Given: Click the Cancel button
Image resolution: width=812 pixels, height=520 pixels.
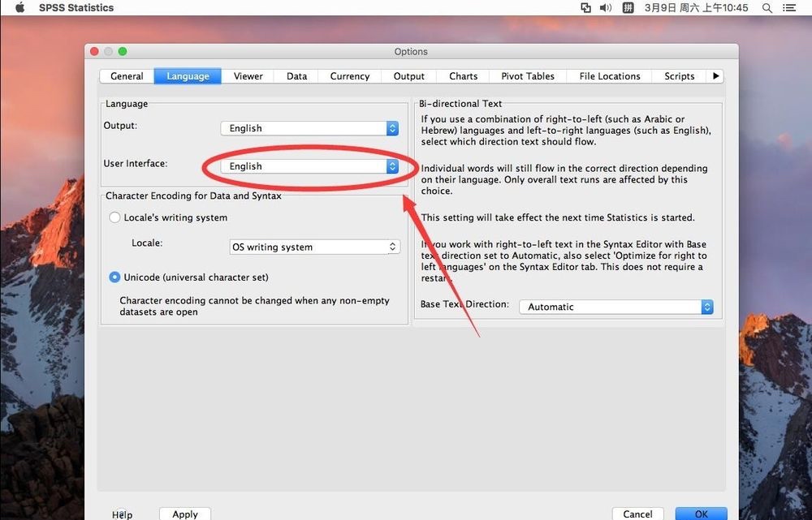Looking at the screenshot, I should pyautogui.click(x=637, y=514).
